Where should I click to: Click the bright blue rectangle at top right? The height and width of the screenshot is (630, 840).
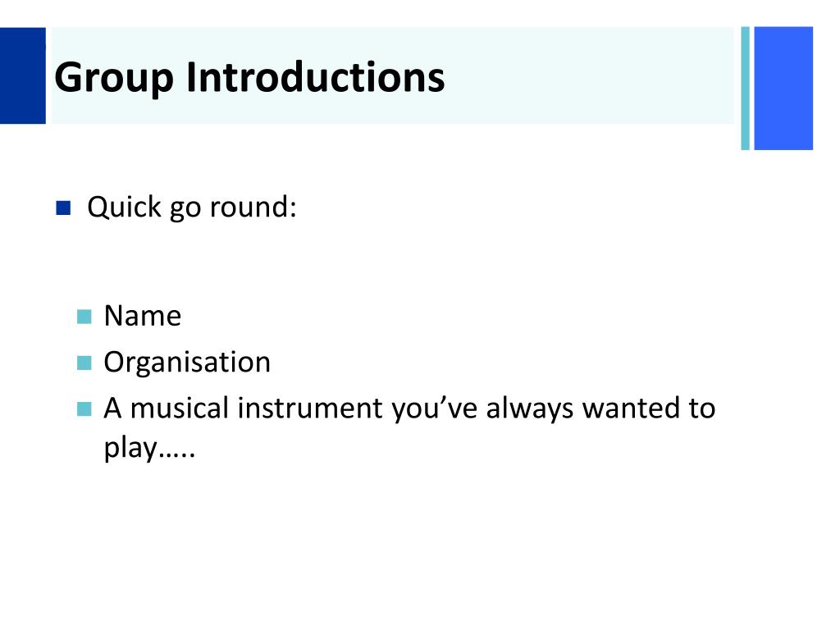pos(783,89)
